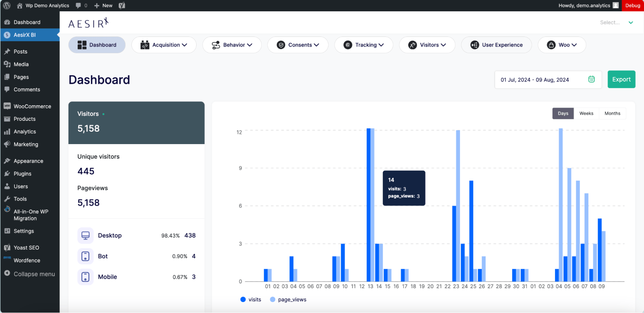Switch chart view to Months
Screen dimensions: 644x313
click(612, 113)
